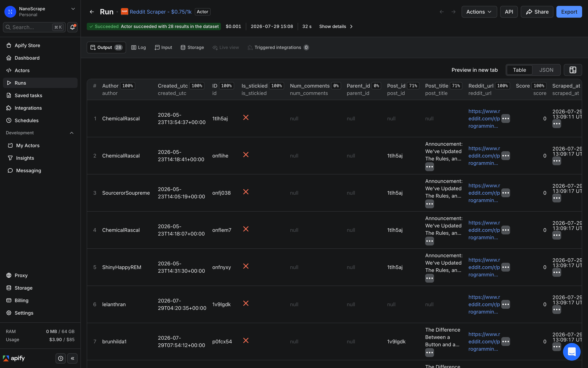This screenshot has width=588, height=368.
Task: Click Preview in new tab
Action: point(474,70)
